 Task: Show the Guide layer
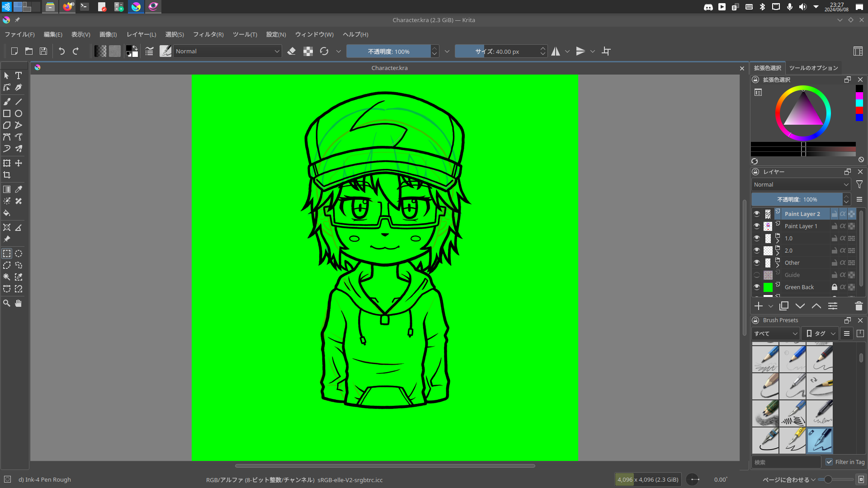[757, 275]
